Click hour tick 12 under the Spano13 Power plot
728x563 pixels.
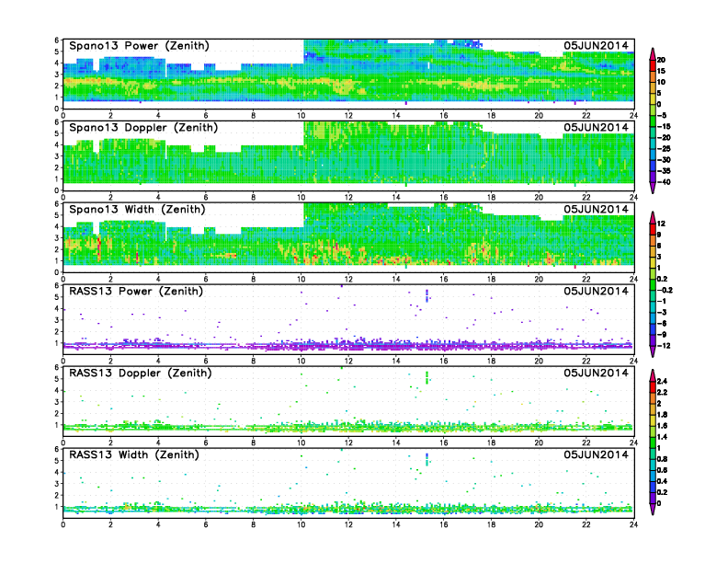348,115
